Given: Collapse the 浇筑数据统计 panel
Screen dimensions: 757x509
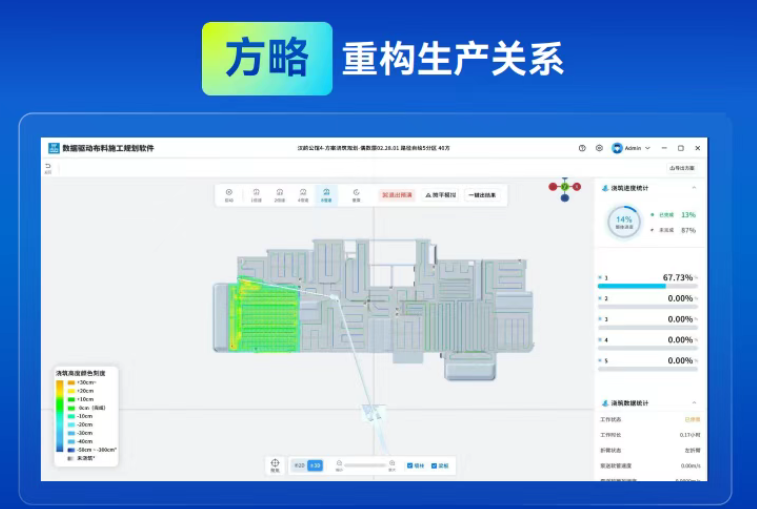Looking at the screenshot, I should coord(696,402).
